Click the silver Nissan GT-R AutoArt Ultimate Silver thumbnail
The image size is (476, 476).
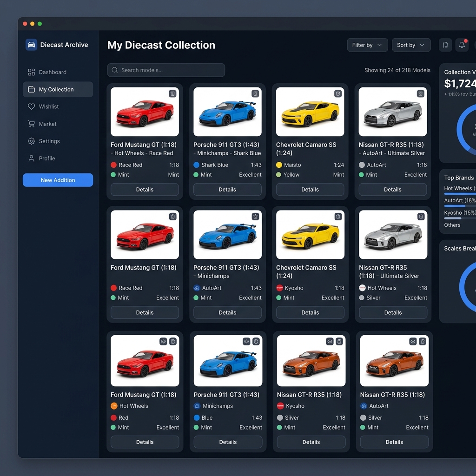[x=393, y=112]
